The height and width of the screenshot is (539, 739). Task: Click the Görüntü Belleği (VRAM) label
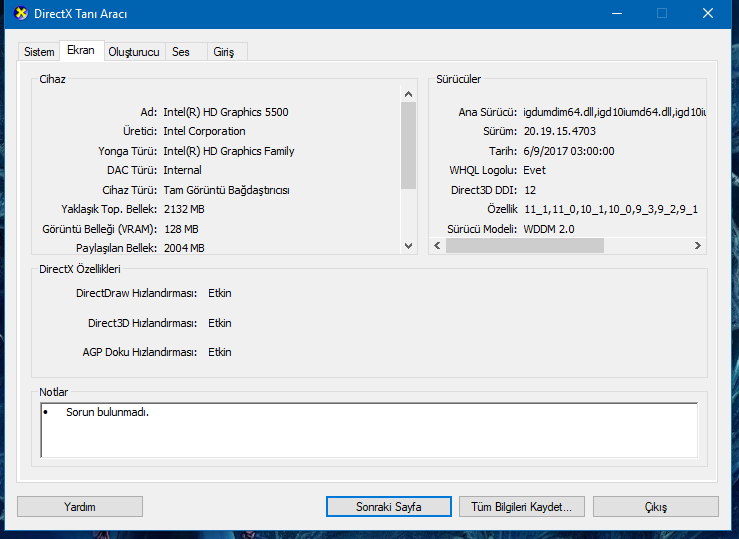click(x=99, y=229)
